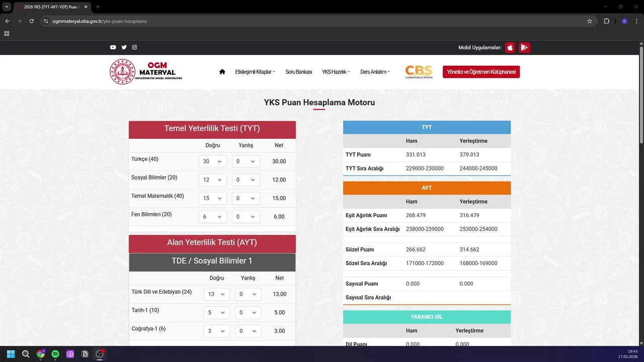Click Sözel Yerleştirme value 314.662
The height and width of the screenshot is (362, 644).
(x=469, y=249)
